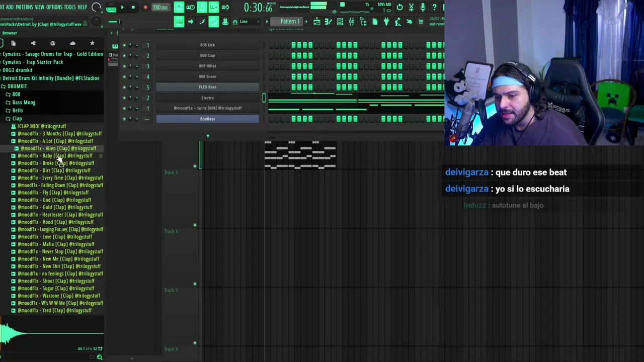Click the 808 Kick volume knob
Viewport: 644px width, 362px height.
(136, 45)
